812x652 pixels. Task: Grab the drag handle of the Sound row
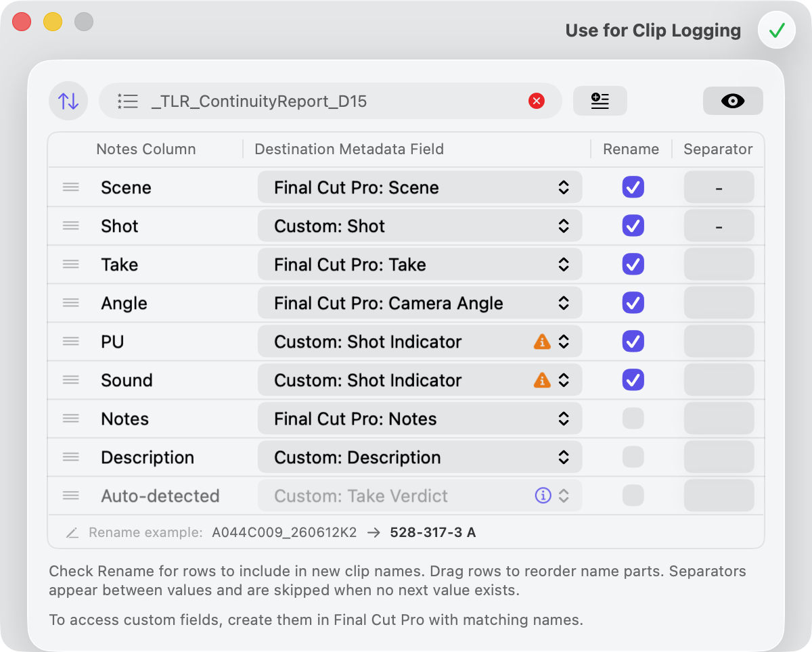point(71,380)
